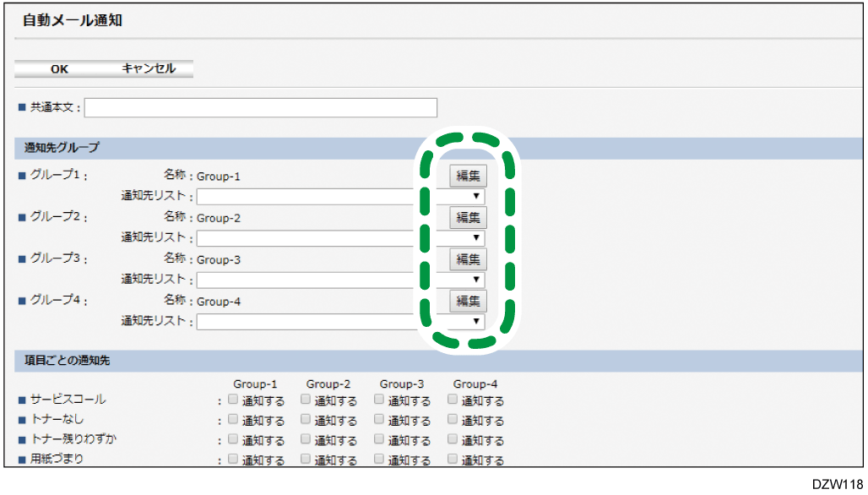This screenshot has height=495, width=868.
Task: Check サービスコール notification for Group-3
Action: click(380, 400)
